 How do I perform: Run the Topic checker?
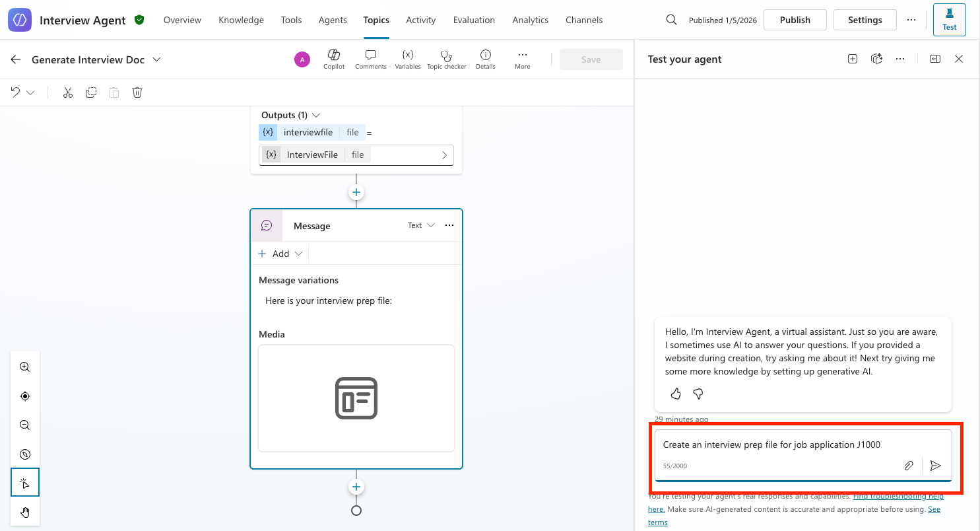[x=447, y=59]
